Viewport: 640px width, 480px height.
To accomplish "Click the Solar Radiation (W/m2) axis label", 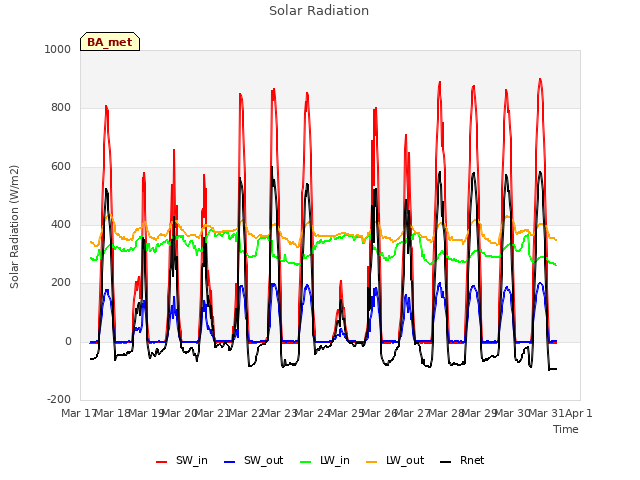I will click(14, 227).
